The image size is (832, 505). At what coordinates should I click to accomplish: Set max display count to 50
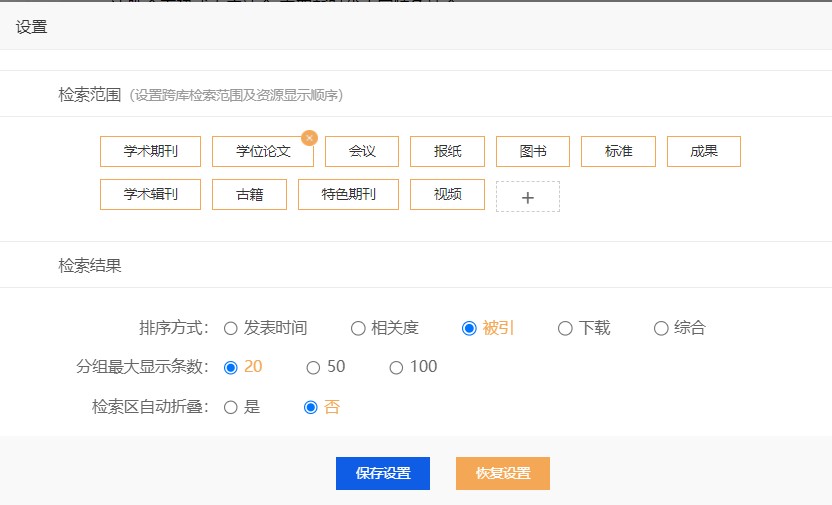[x=313, y=367]
